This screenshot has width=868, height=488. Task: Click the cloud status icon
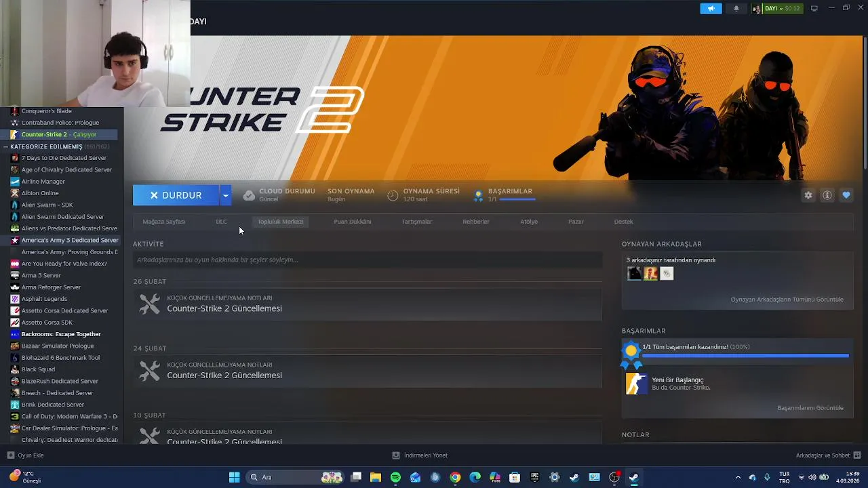pyautogui.click(x=249, y=195)
